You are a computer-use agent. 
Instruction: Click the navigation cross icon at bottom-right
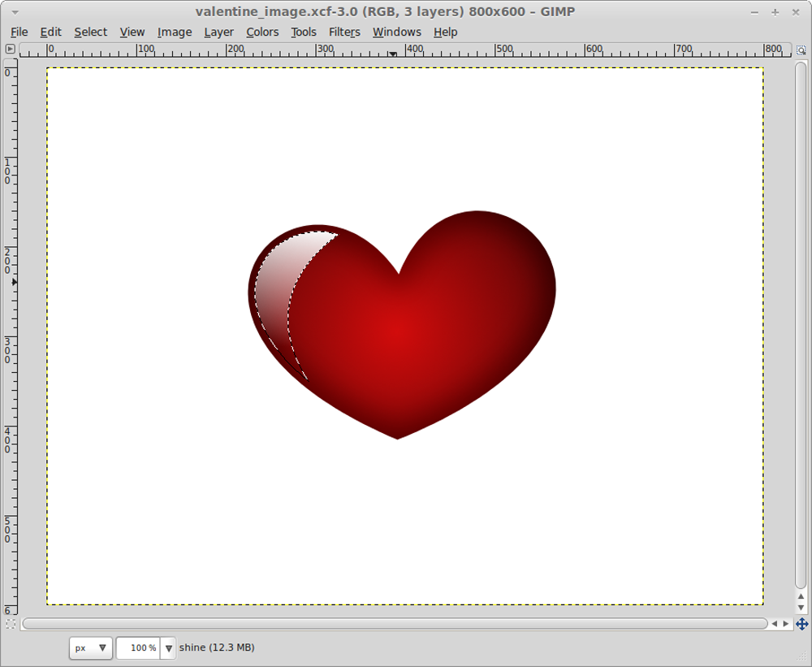(x=801, y=624)
